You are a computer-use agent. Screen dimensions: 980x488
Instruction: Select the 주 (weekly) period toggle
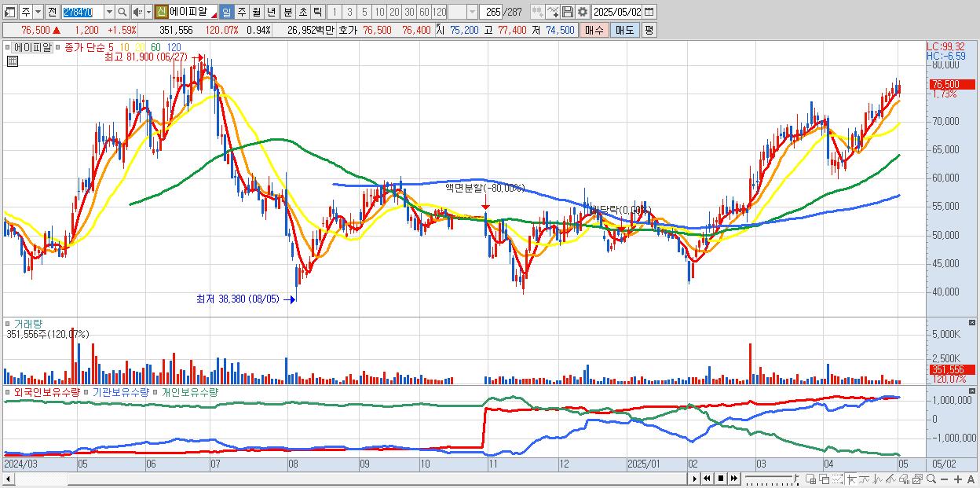click(x=241, y=12)
